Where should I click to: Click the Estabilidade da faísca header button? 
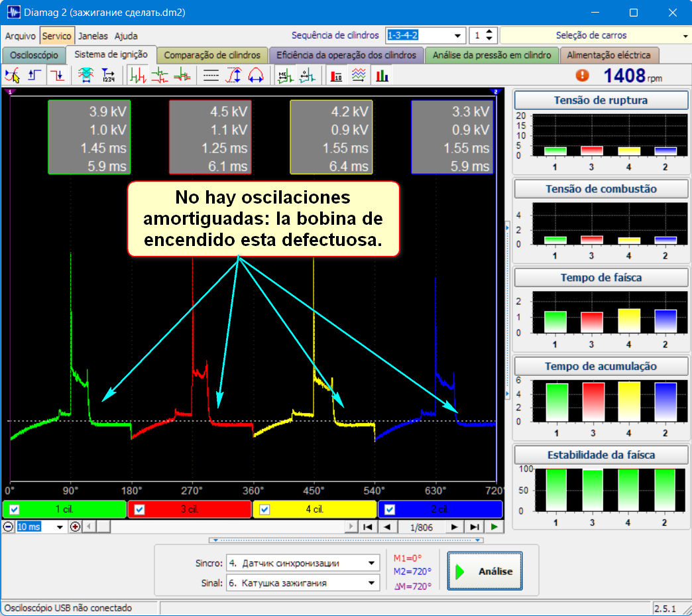601,455
